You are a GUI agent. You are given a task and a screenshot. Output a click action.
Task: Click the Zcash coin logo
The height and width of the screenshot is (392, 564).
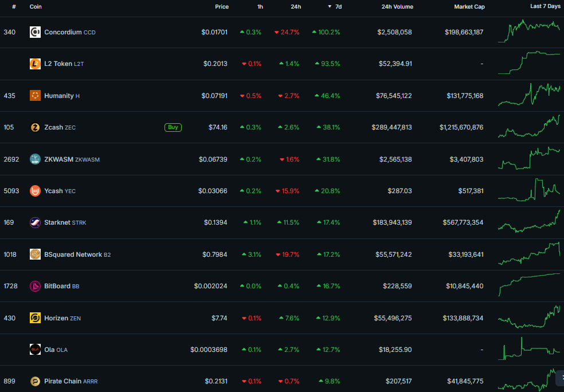click(35, 127)
